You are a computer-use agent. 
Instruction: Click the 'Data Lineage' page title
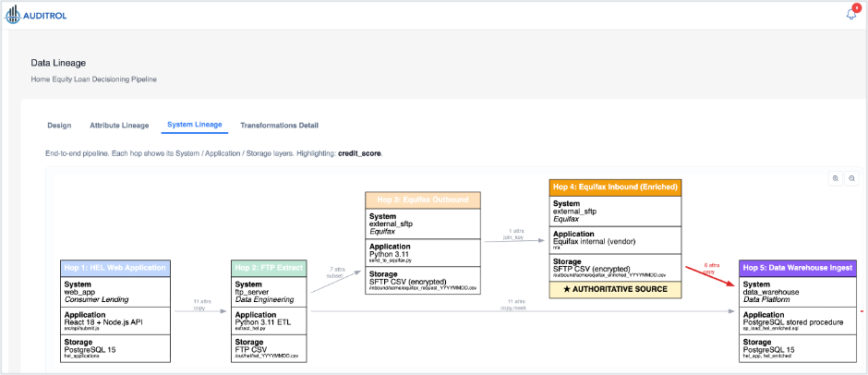click(58, 63)
